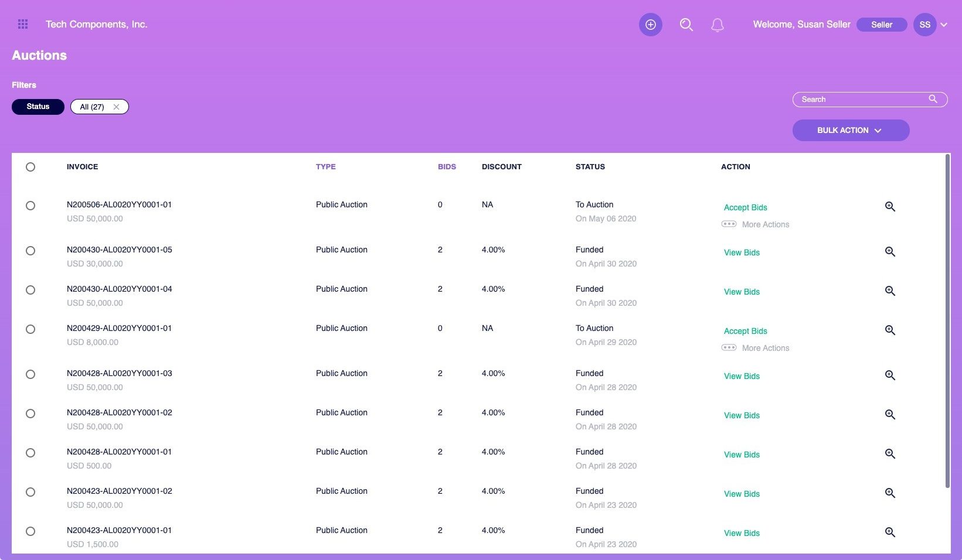Open the app grid menu icon

tap(23, 24)
